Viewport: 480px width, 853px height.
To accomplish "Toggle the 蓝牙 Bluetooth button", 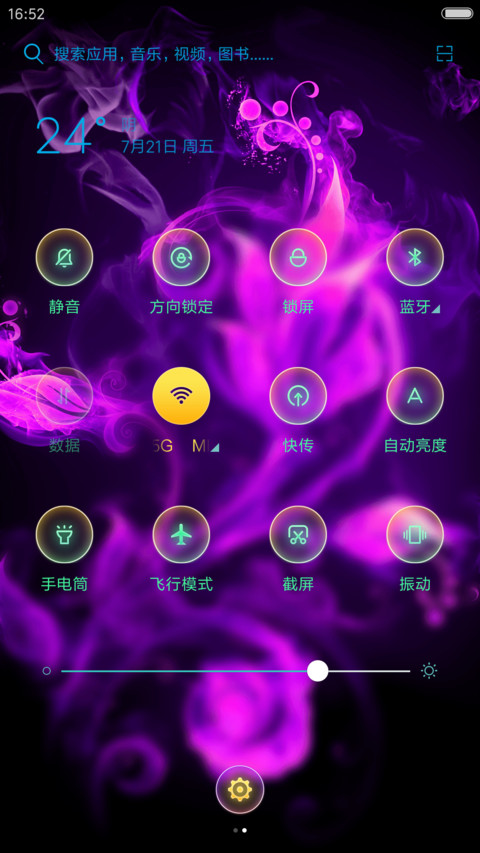I will (415, 257).
